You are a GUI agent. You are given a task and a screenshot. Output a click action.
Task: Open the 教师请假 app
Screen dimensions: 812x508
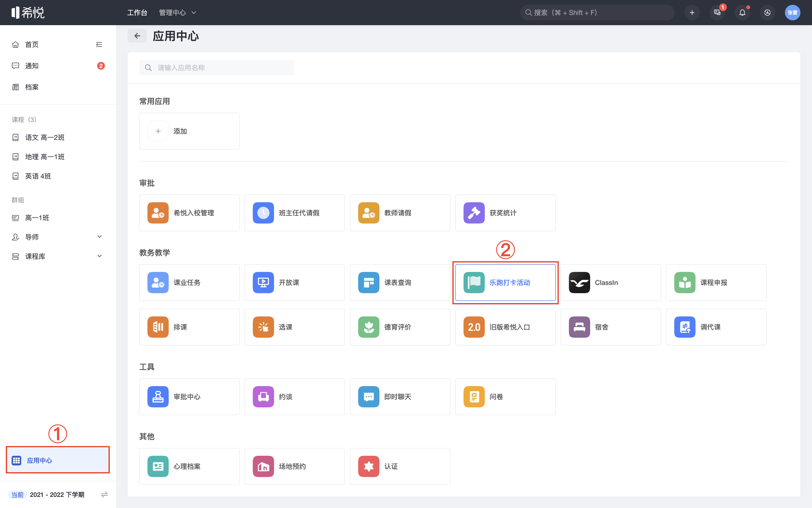400,213
